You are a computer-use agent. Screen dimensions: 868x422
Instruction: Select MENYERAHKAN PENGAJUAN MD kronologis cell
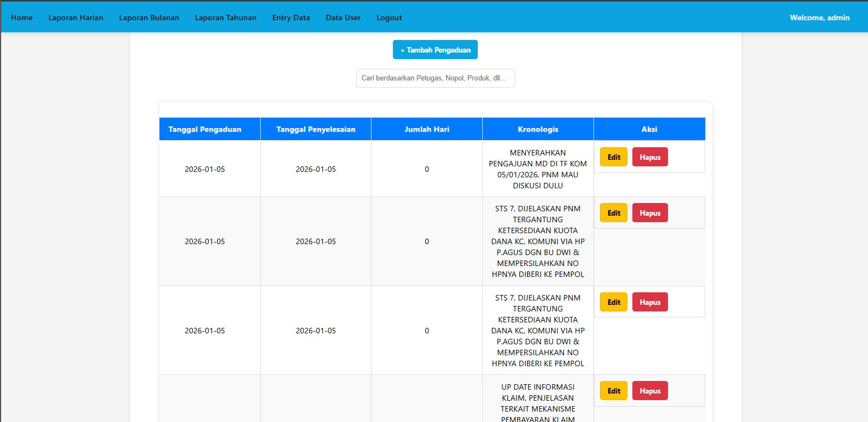(x=538, y=169)
